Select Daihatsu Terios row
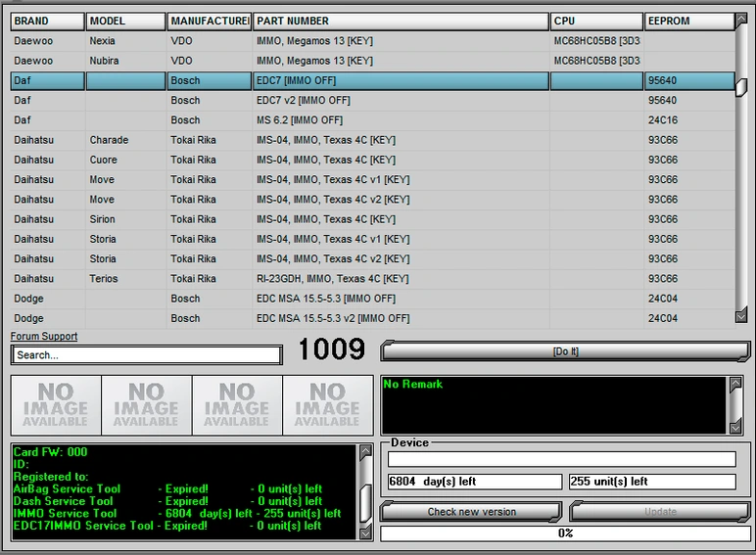The height and width of the screenshot is (555, 756). click(373, 278)
